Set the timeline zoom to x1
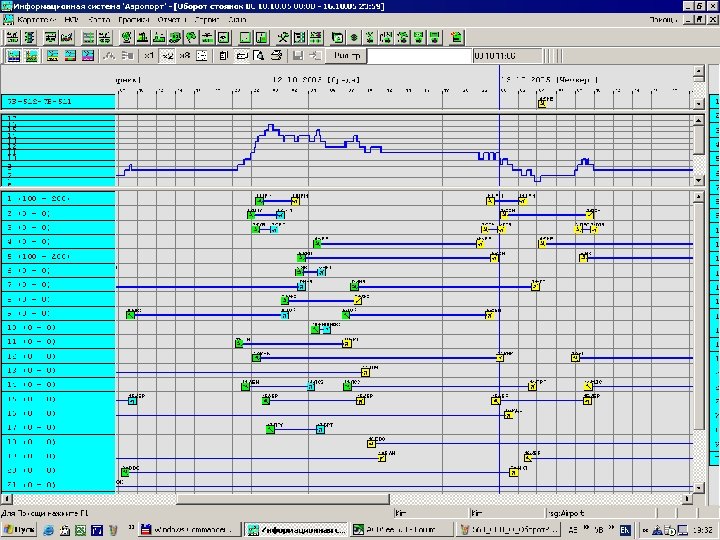The height and width of the screenshot is (540, 720). coord(149,56)
